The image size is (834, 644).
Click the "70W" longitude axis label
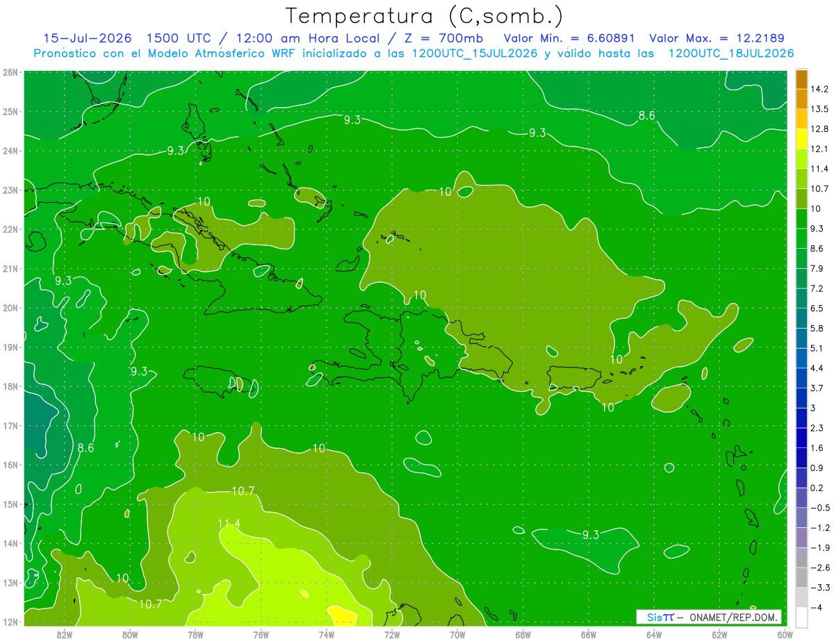click(x=457, y=634)
